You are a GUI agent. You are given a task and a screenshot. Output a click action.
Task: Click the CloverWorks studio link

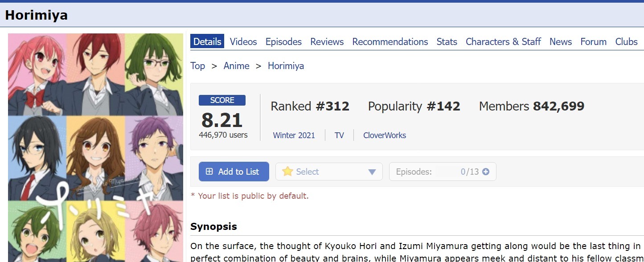pyautogui.click(x=384, y=135)
